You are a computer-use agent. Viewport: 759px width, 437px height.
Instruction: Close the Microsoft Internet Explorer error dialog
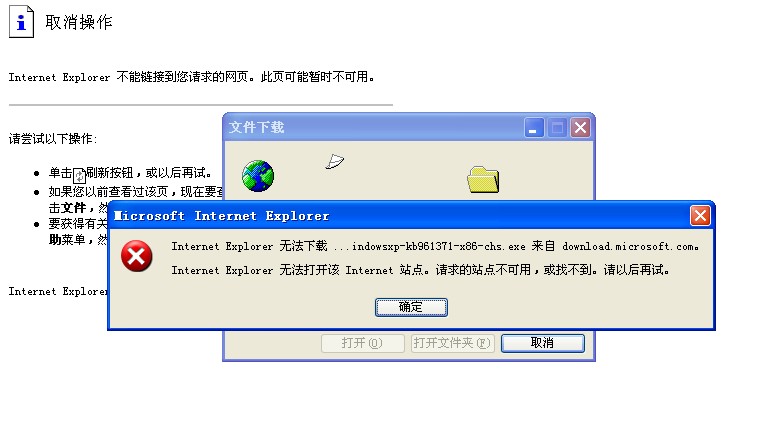[700, 216]
